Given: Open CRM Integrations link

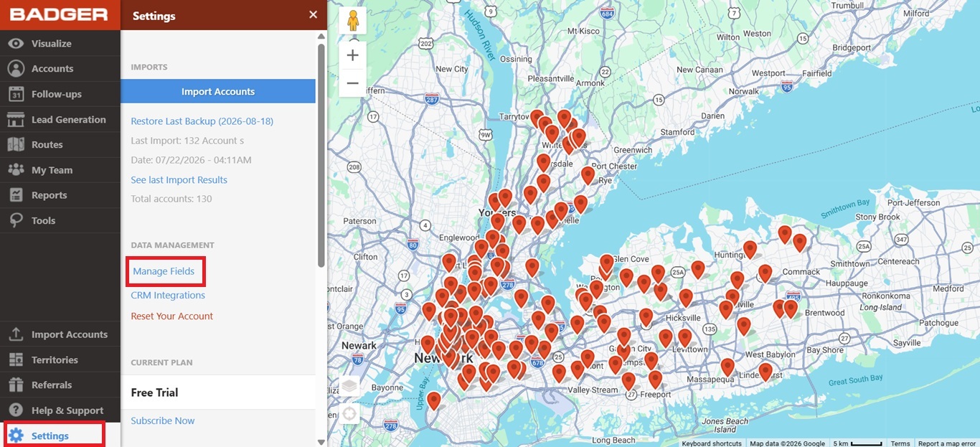Looking at the screenshot, I should pyautogui.click(x=168, y=295).
